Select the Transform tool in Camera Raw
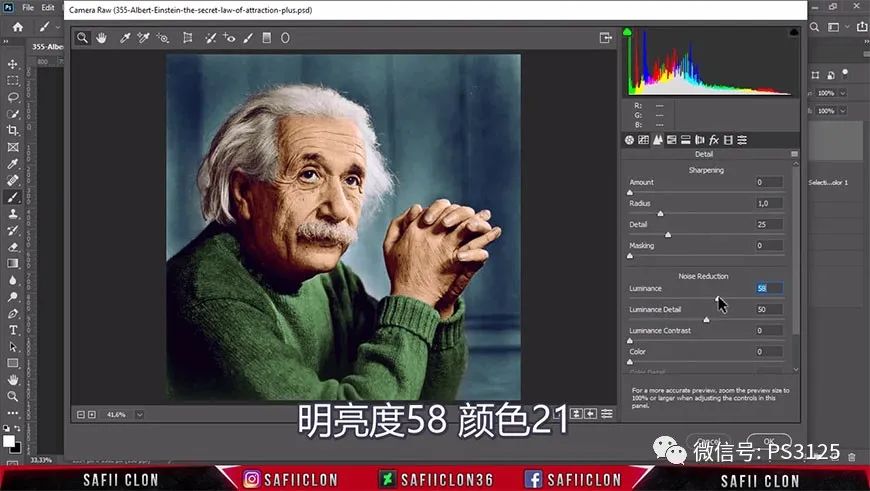The width and height of the screenshot is (870, 491). click(x=188, y=38)
